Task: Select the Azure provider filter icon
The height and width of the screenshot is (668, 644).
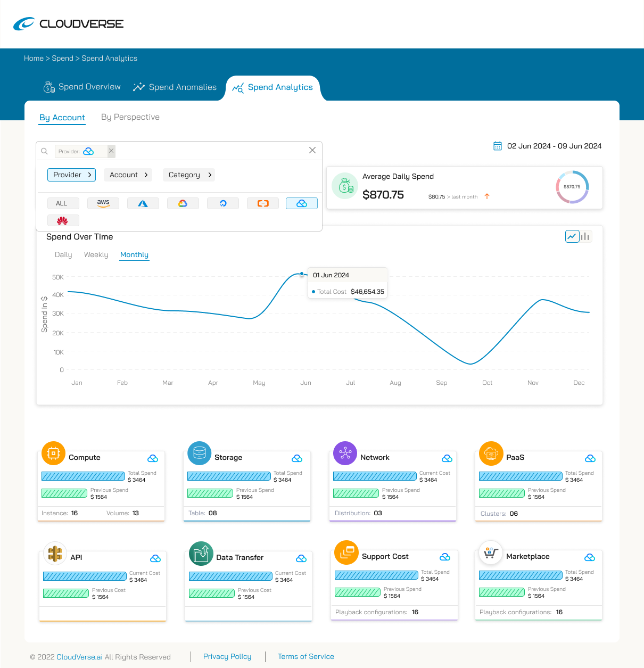Action: [143, 203]
